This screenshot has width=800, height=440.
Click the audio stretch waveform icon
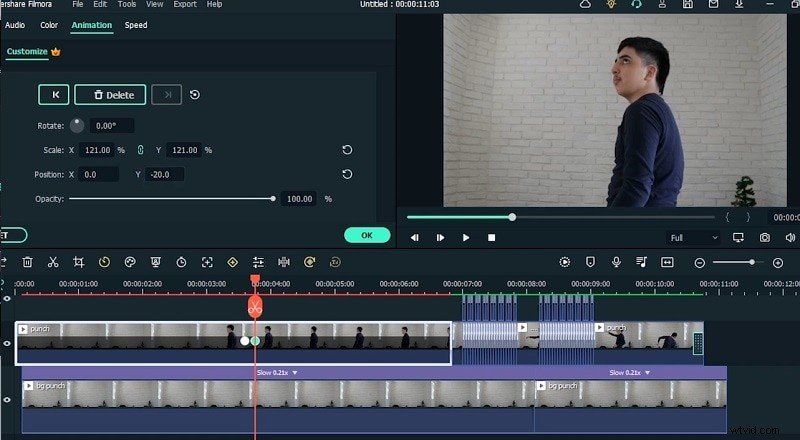coord(284,262)
